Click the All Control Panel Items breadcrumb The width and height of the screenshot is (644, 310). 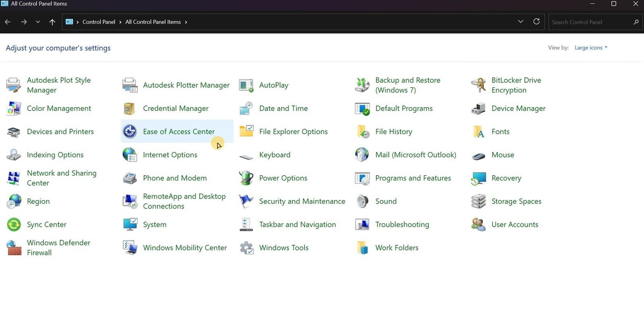153,22
